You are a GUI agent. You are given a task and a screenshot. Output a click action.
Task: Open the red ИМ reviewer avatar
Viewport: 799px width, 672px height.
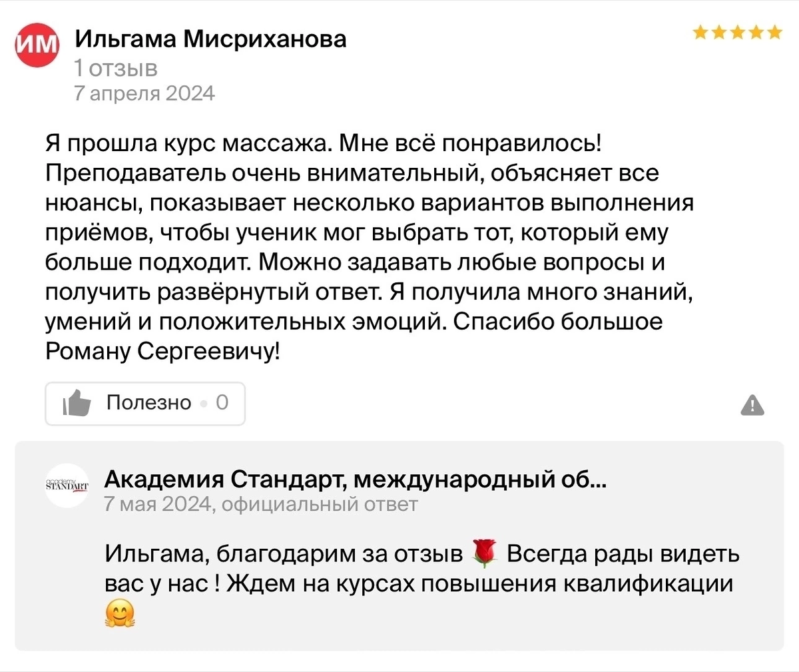[x=37, y=44]
